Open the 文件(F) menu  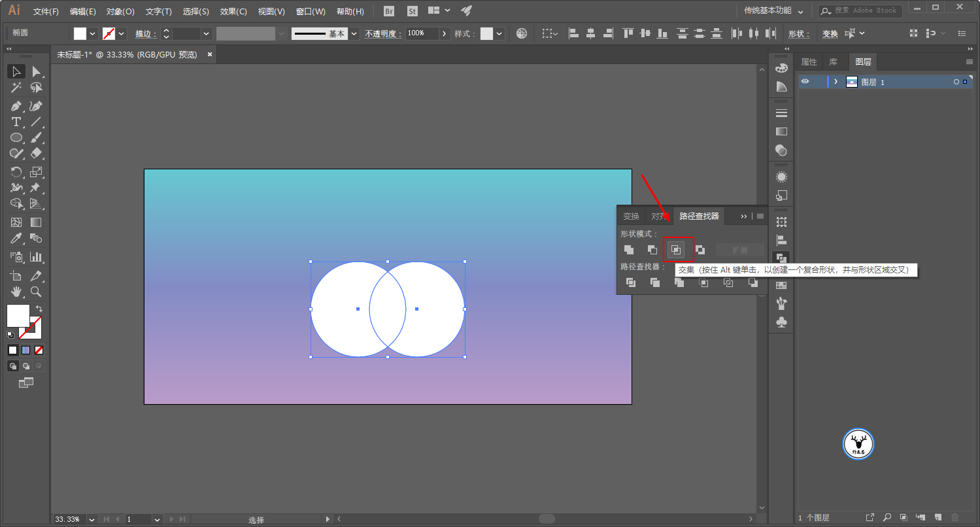46,11
